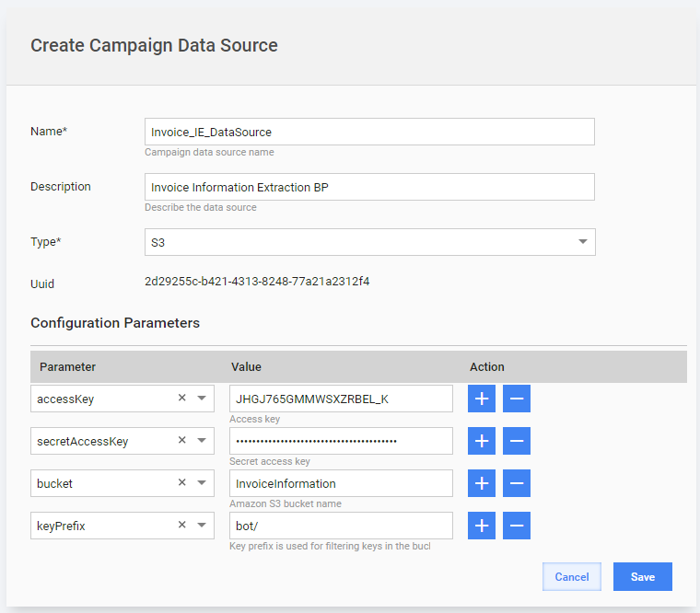Click the Cancel button
This screenshot has height=613, width=700.
[572, 577]
